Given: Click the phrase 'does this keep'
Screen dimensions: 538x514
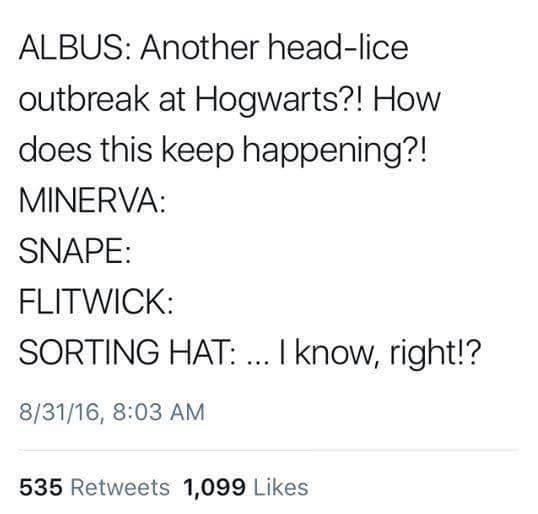Looking at the screenshot, I should pos(126,152).
